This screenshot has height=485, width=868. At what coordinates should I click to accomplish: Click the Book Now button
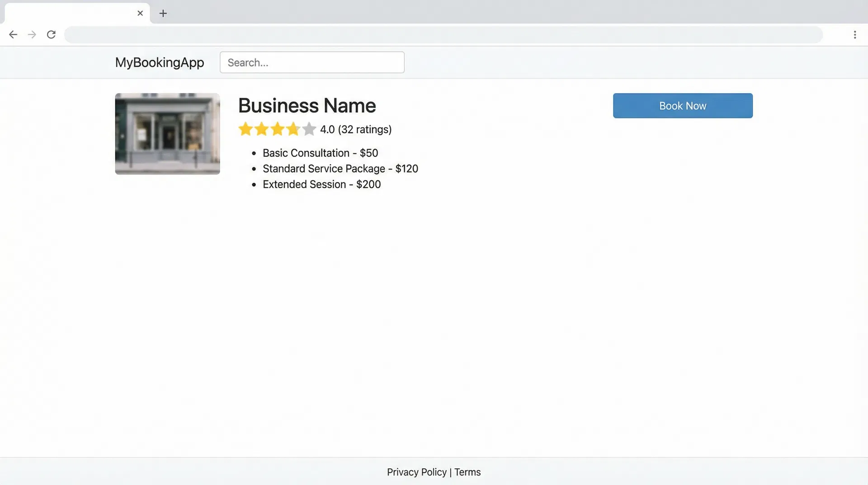tap(682, 105)
